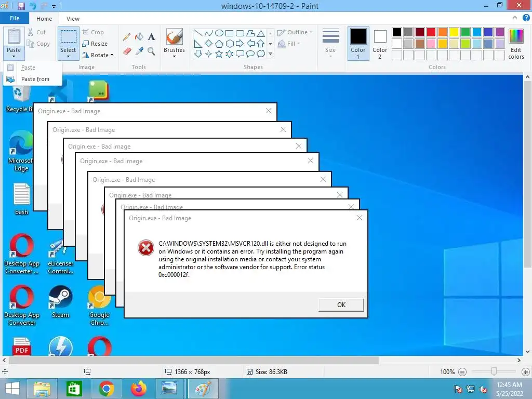The image size is (532, 399).
Task: Click the horizontal scrollbar of the canvas
Action: coord(194,361)
